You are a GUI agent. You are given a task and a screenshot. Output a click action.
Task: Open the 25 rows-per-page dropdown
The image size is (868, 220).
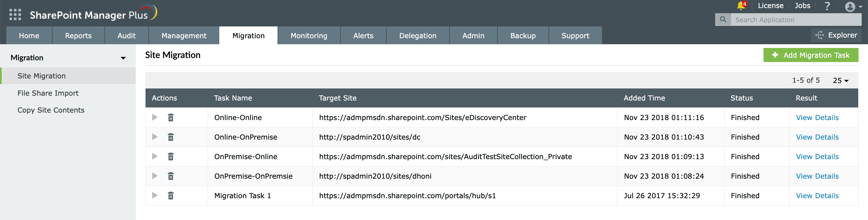point(840,80)
